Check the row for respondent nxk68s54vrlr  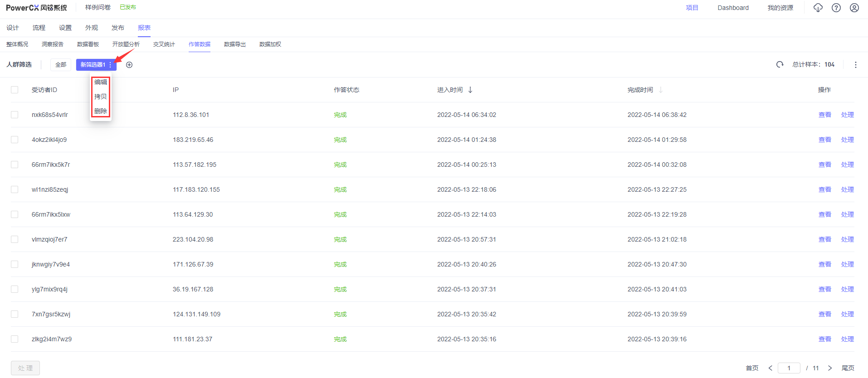coord(15,115)
